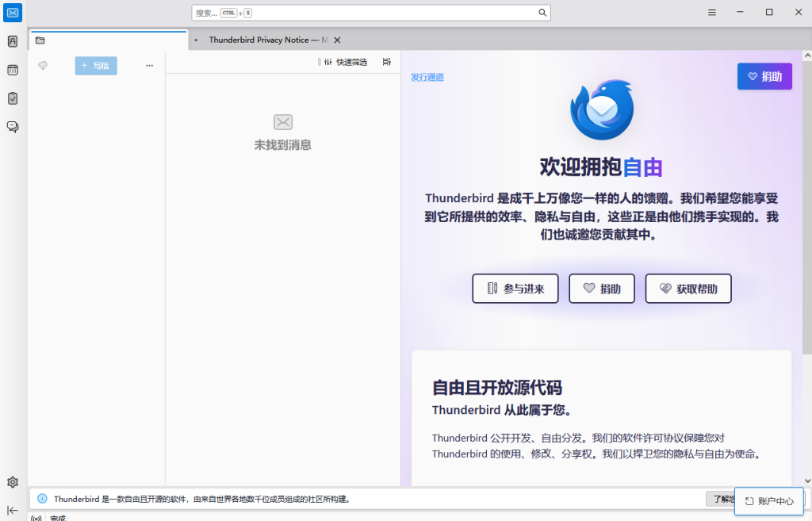The width and height of the screenshot is (812, 521).
Task: Click 获取帮助 button
Action: pyautogui.click(x=688, y=289)
